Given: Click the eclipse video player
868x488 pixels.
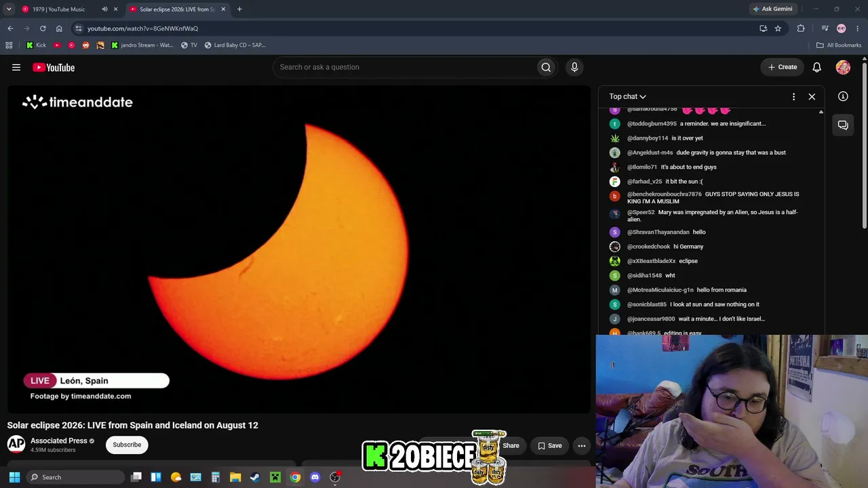Looking at the screenshot, I should pos(299,249).
